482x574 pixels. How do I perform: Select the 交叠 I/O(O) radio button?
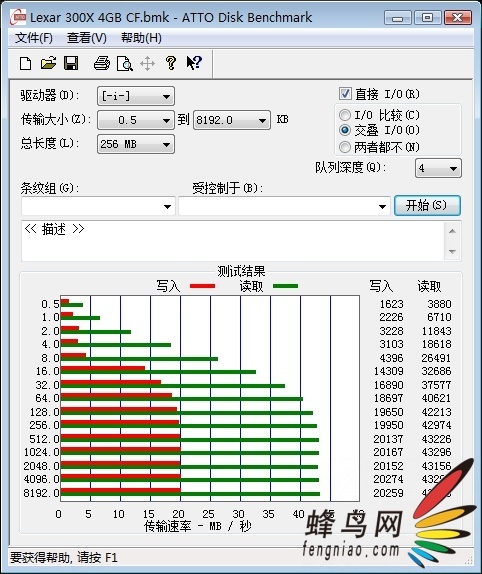point(344,130)
